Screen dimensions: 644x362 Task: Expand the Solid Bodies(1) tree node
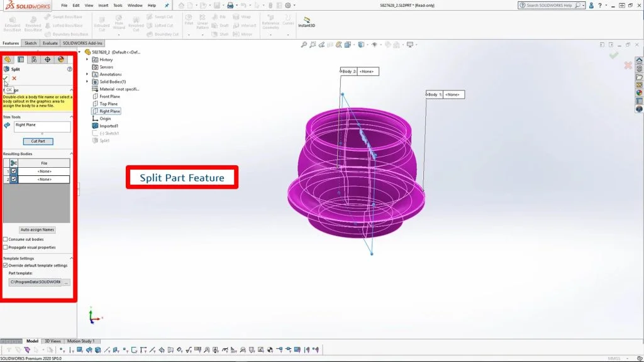coord(87,82)
